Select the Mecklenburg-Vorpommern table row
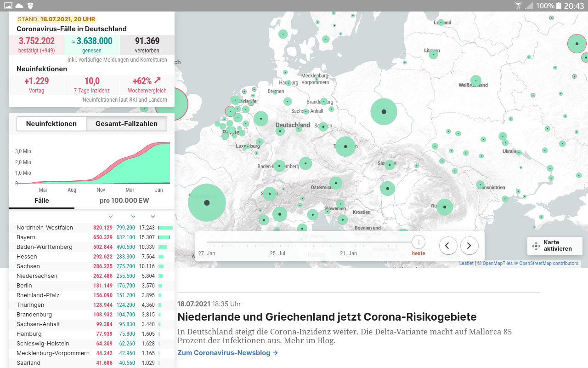Viewport: 588px width, 368px height. [x=92, y=353]
